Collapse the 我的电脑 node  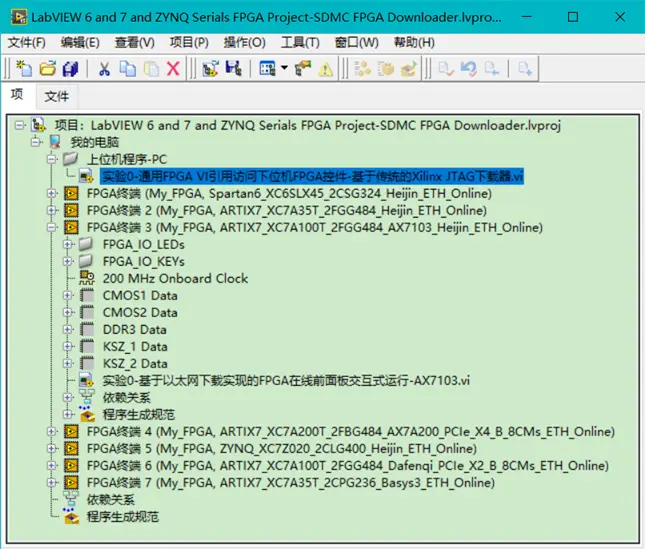(36, 142)
